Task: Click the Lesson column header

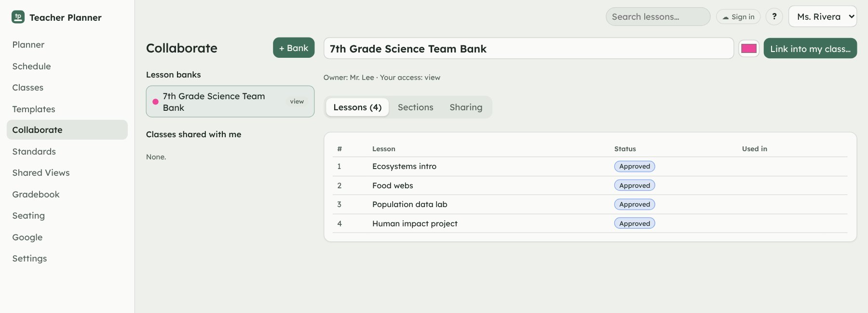Action: point(384,149)
